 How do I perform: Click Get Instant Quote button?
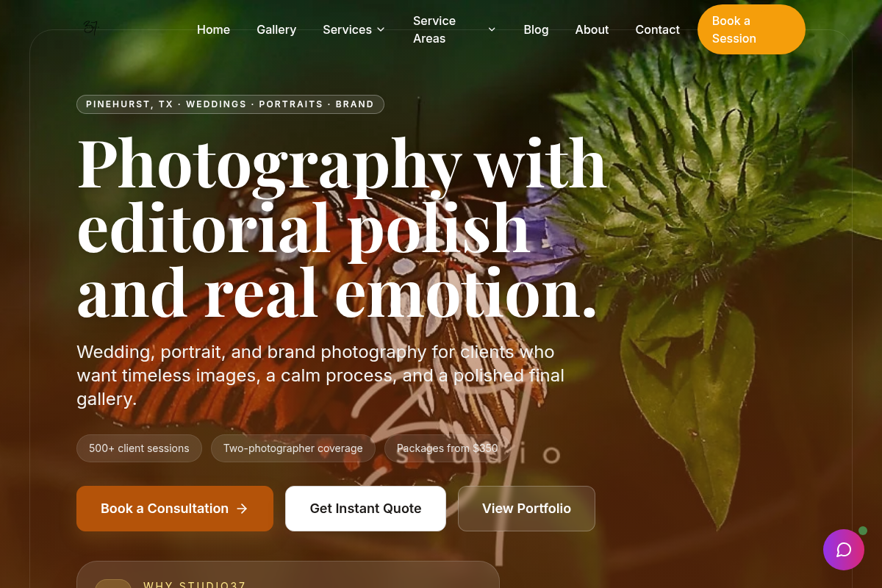[x=365, y=509]
